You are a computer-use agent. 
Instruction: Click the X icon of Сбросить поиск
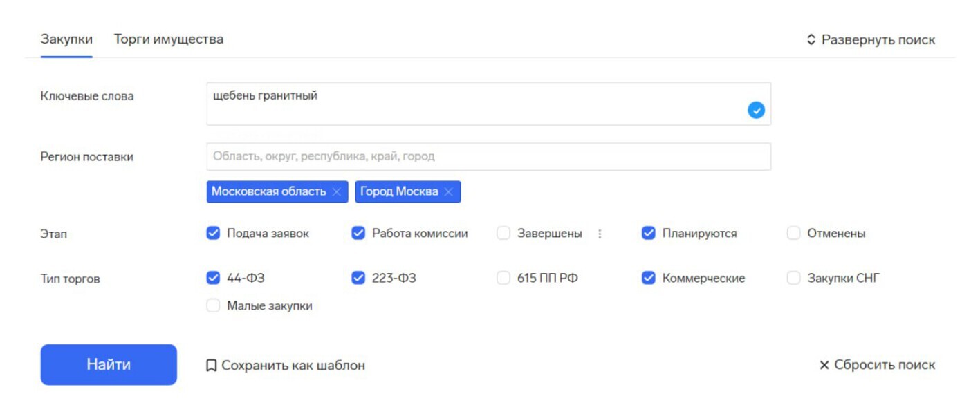tap(824, 365)
